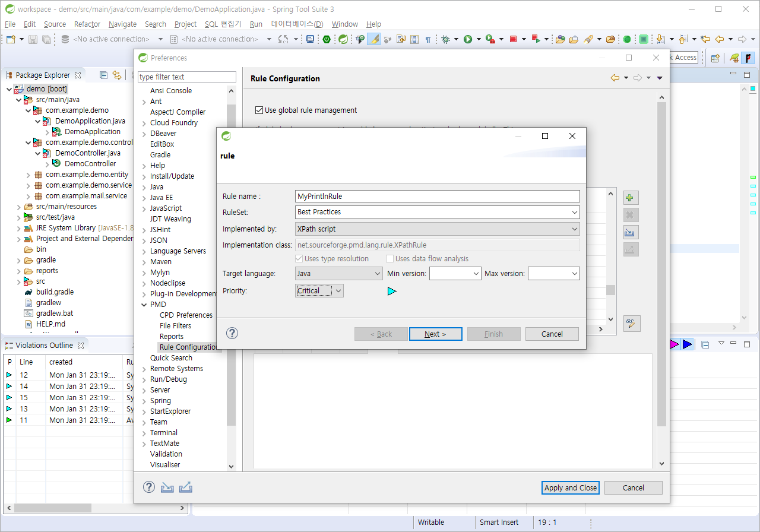Select Validation in preferences tree
The width and height of the screenshot is (760, 532).
tap(166, 454)
